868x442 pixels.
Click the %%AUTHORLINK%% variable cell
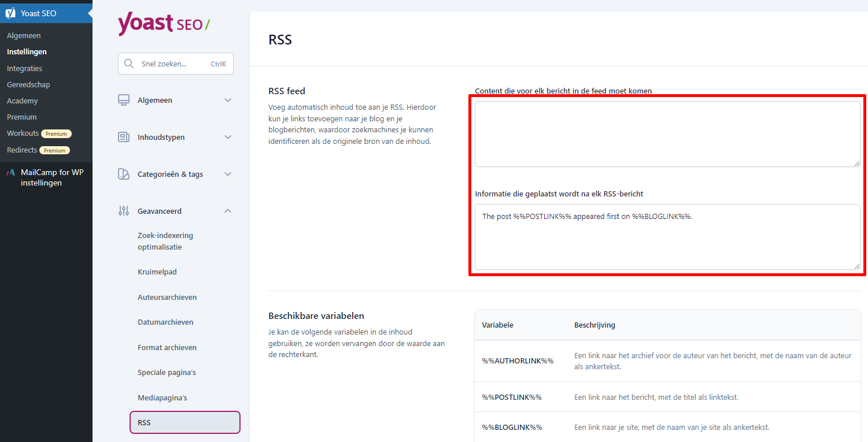point(518,361)
